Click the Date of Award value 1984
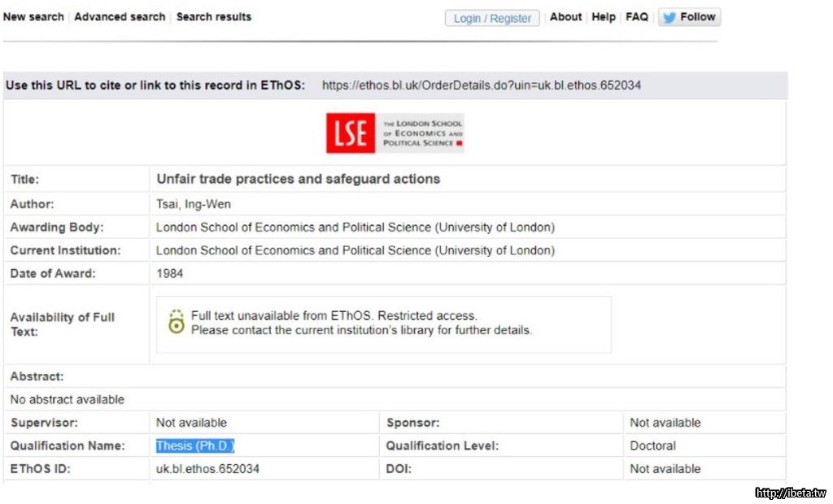833x504 pixels. coord(169,274)
